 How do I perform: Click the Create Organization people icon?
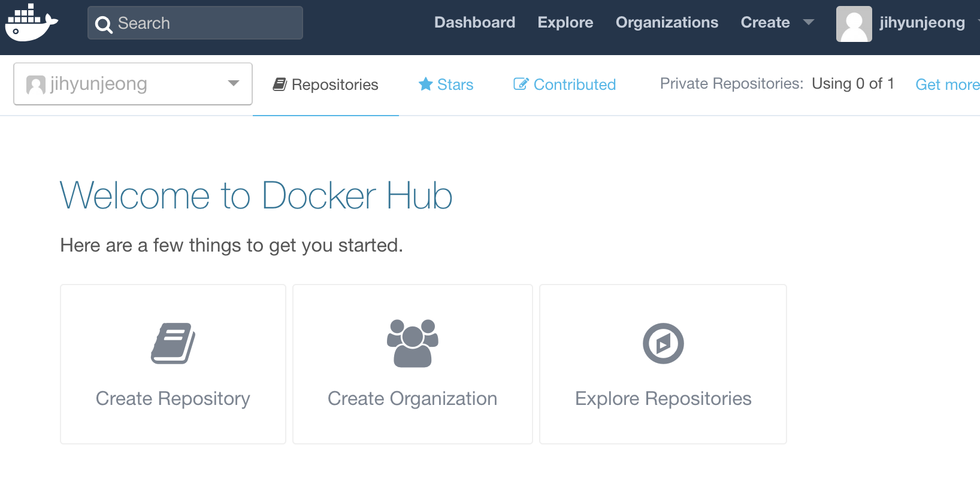pos(413,343)
